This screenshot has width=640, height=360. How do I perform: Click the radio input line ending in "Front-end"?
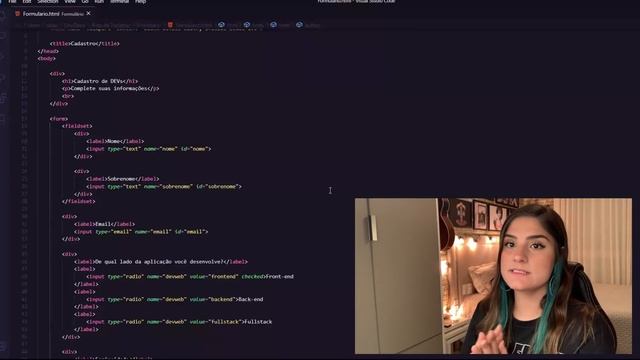(x=190, y=277)
